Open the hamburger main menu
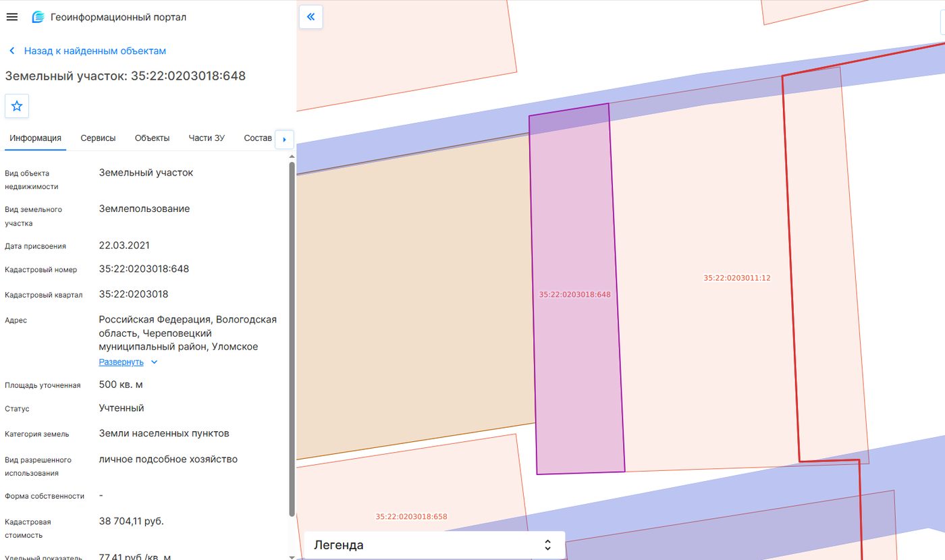The height and width of the screenshot is (560, 945). point(11,17)
